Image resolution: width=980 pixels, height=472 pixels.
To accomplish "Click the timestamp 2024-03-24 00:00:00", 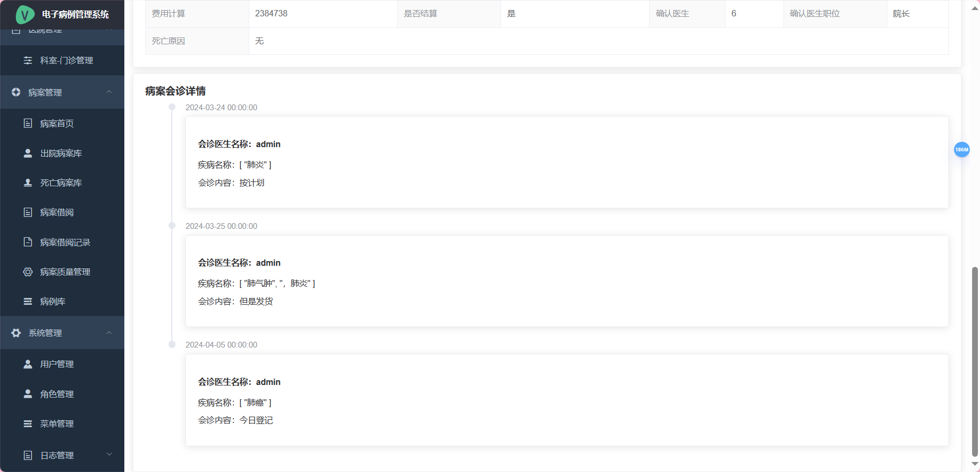I will (x=221, y=108).
